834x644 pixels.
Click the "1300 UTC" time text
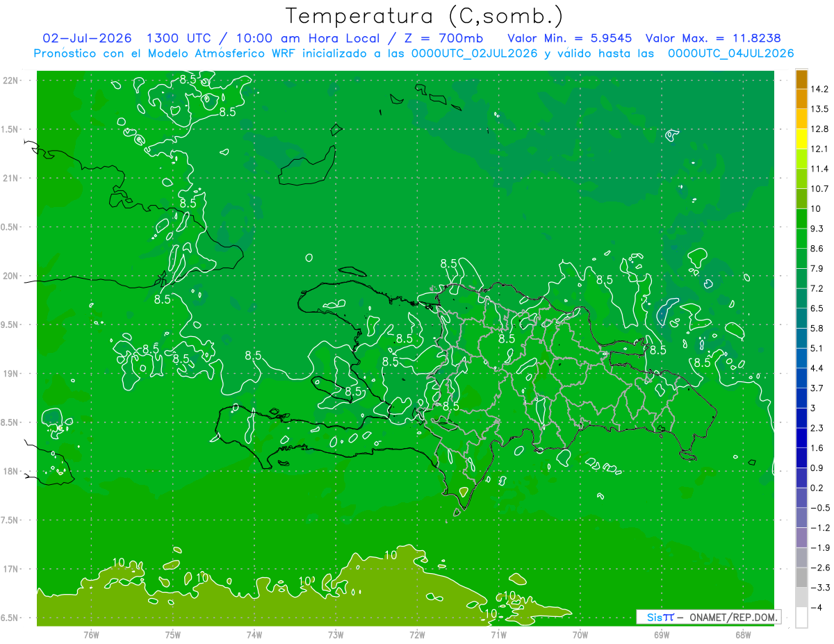[x=178, y=38]
